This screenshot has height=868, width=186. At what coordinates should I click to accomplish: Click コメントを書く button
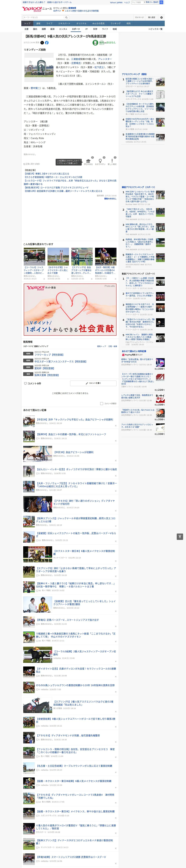coord(93,383)
